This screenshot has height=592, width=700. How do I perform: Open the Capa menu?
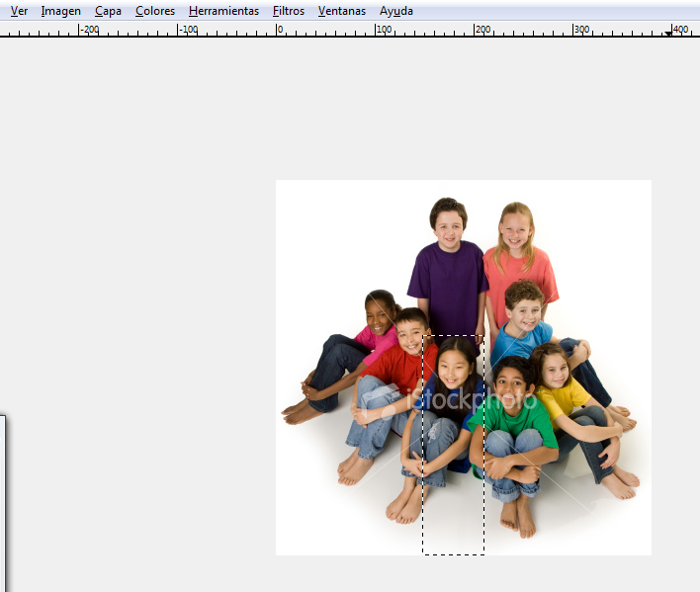(108, 11)
